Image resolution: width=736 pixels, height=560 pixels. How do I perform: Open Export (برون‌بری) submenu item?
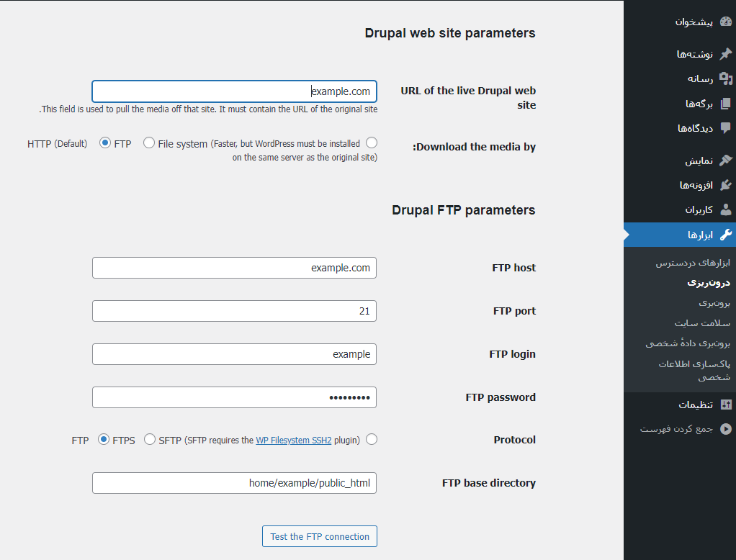tap(714, 303)
